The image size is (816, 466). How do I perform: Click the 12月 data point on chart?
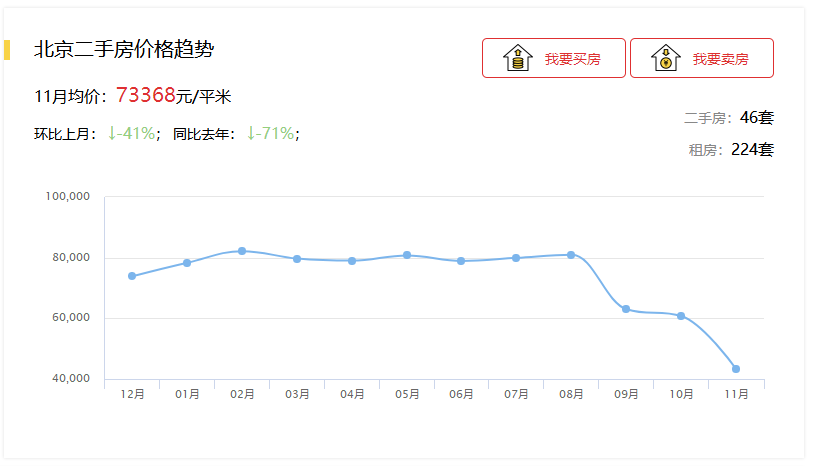pyautogui.click(x=132, y=276)
